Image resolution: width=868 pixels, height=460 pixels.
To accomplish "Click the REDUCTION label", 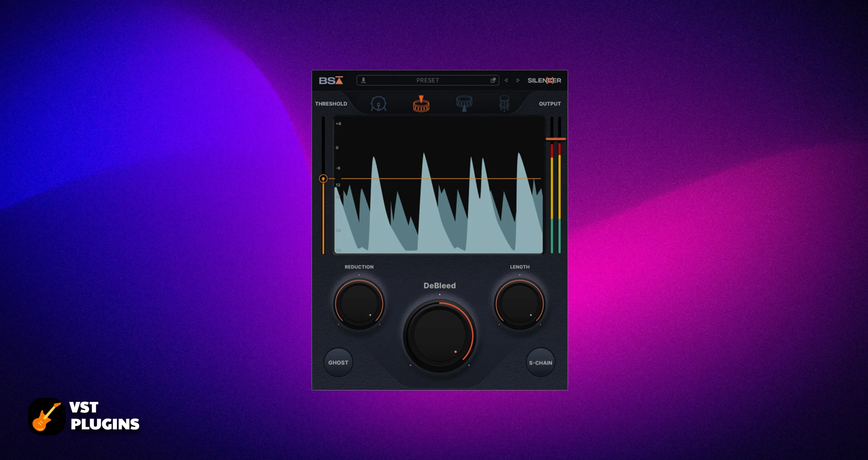I will click(x=359, y=267).
